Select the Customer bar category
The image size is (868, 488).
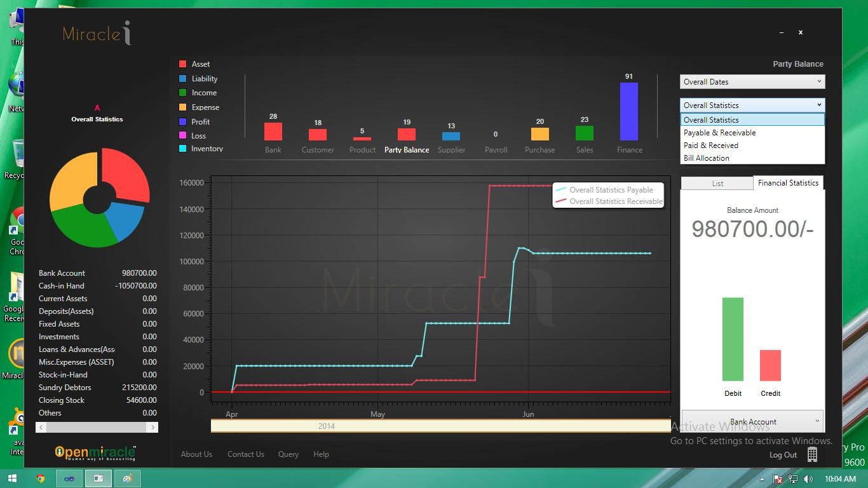[318, 135]
